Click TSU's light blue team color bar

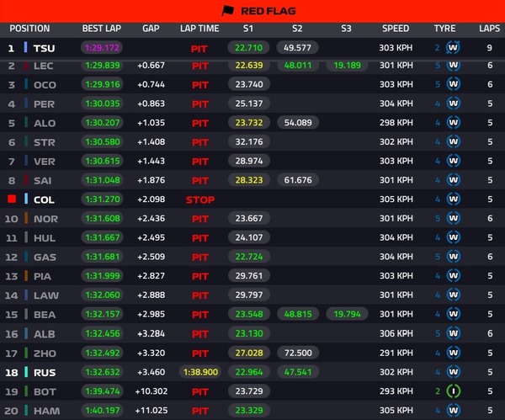(x=25, y=47)
